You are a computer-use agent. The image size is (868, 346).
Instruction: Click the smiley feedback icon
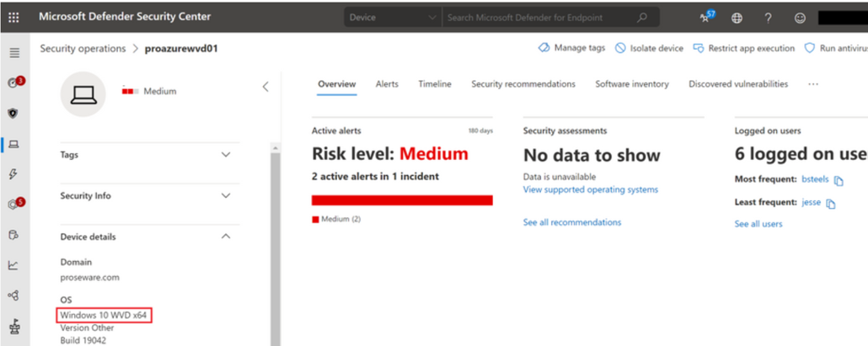point(800,18)
